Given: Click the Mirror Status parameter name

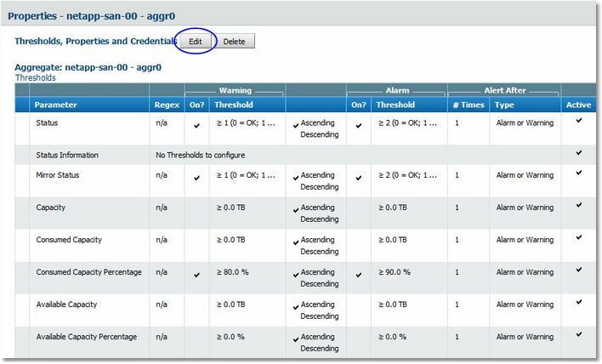Looking at the screenshot, I should tap(58, 175).
